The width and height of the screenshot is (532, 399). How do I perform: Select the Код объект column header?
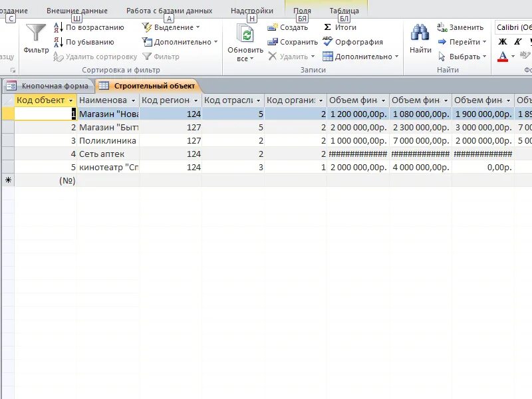pyautogui.click(x=41, y=100)
